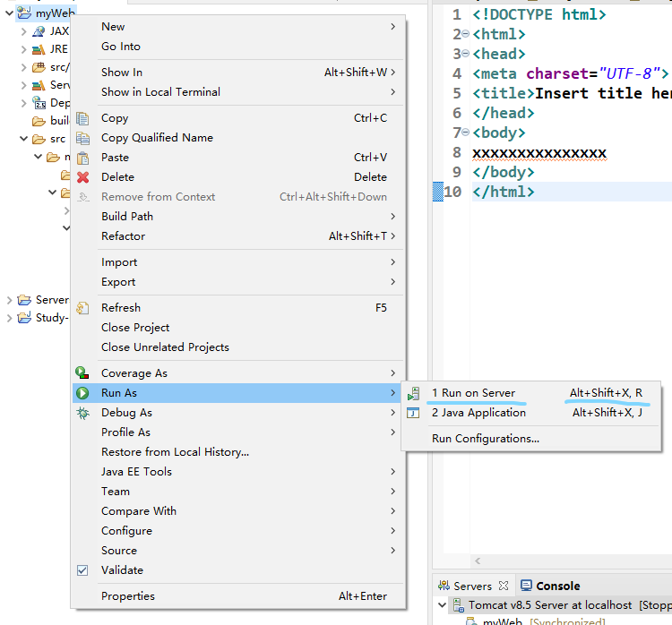Viewport: 672px width, 625px height.
Task: Select Close Unrelated Projects
Action: coord(238,347)
